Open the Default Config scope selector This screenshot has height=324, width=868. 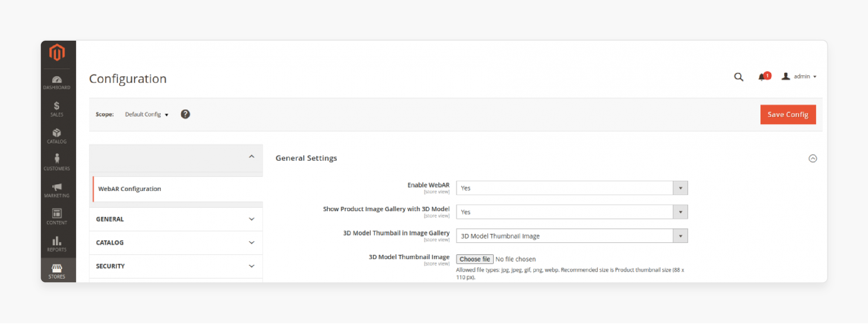coord(146,114)
